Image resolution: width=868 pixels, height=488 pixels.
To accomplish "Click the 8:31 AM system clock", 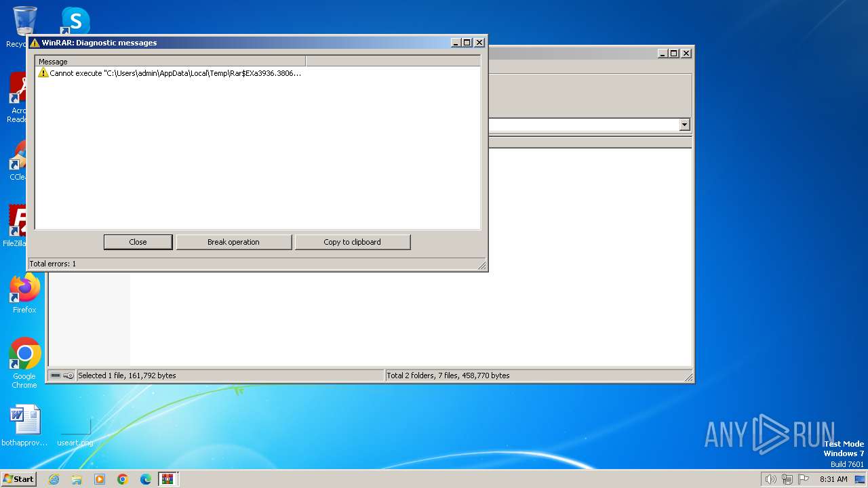I will pyautogui.click(x=833, y=479).
